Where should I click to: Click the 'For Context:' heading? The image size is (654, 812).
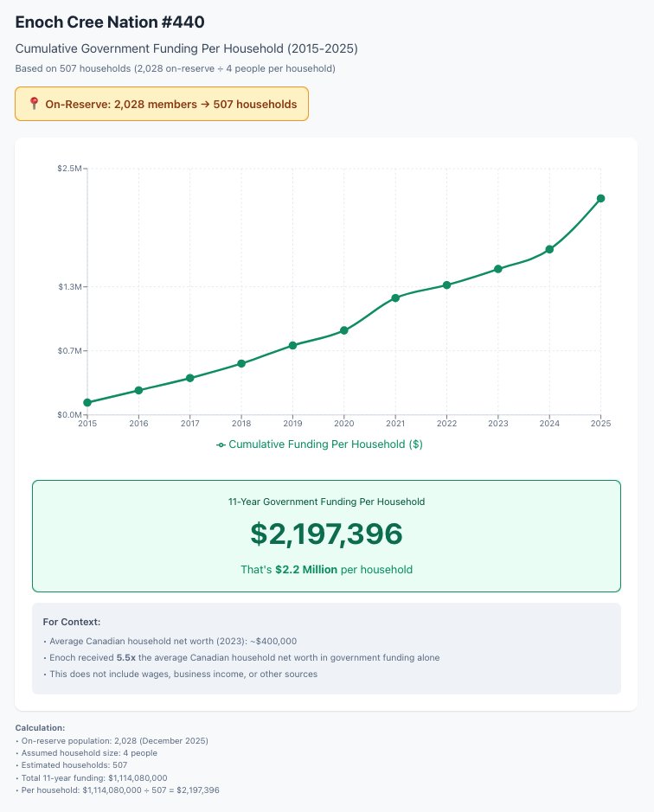coord(72,622)
